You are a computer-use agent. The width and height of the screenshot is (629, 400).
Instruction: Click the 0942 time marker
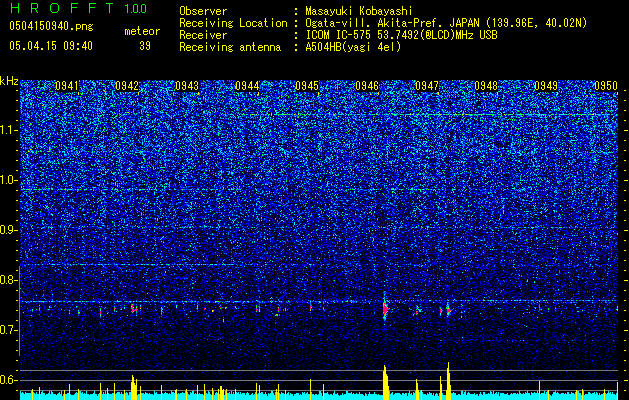tap(127, 86)
